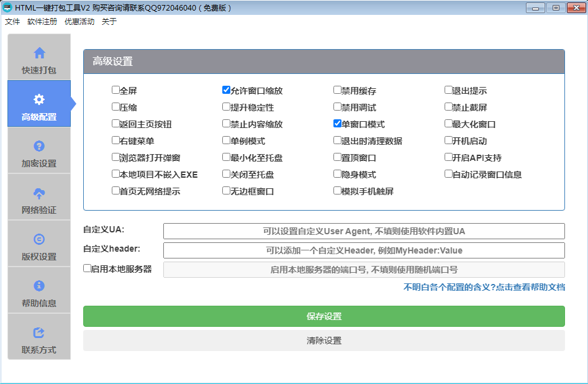This screenshot has height=384, width=588.
Task: Uncheck 允许窗口缩放 option
Action: tap(227, 90)
